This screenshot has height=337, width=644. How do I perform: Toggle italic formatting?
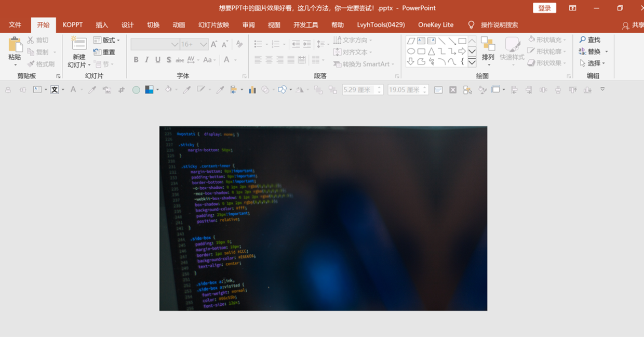pos(147,60)
